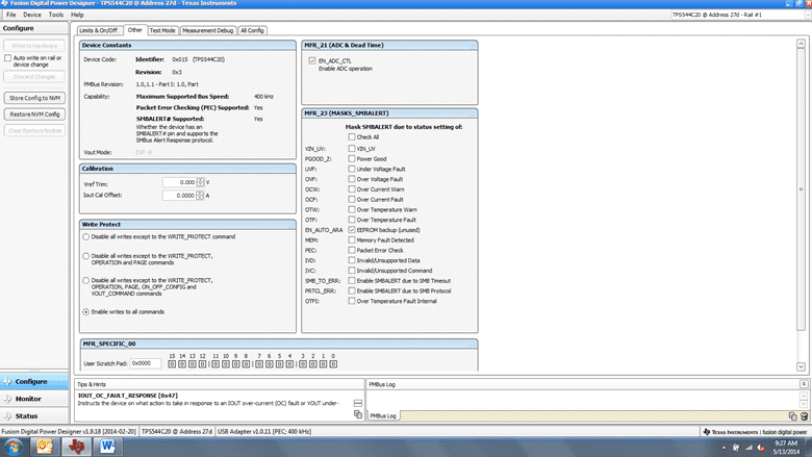Screen dimensions: 812x457
Task: Check Enable SMBALERT due to SMB Timeout
Action: click(x=352, y=280)
